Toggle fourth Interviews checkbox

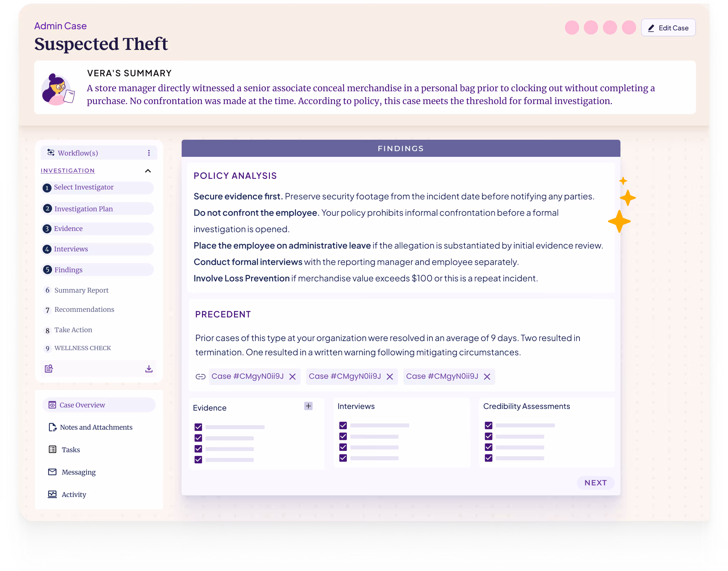point(343,458)
